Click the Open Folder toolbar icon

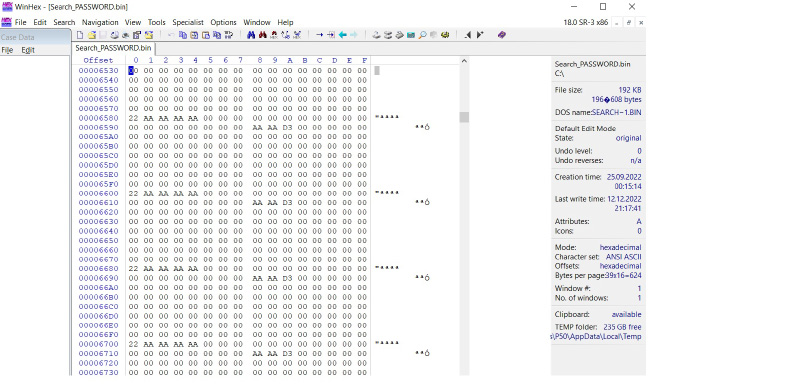coord(149,35)
